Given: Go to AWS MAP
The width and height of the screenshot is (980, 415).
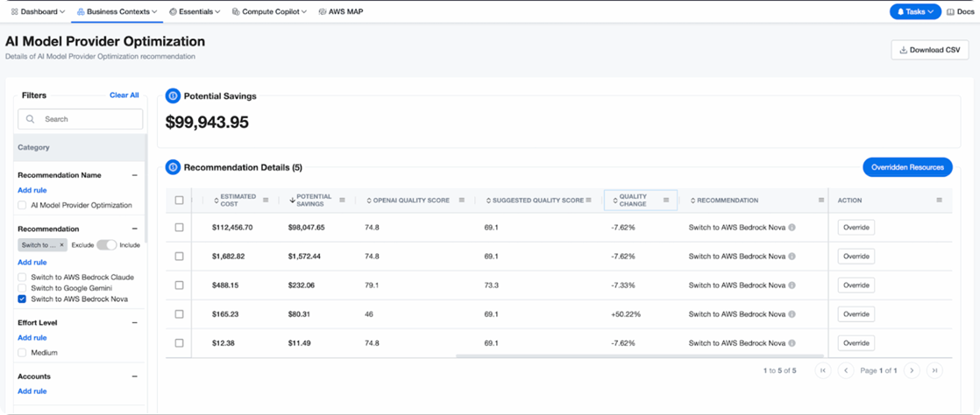Looking at the screenshot, I should coord(341,11).
